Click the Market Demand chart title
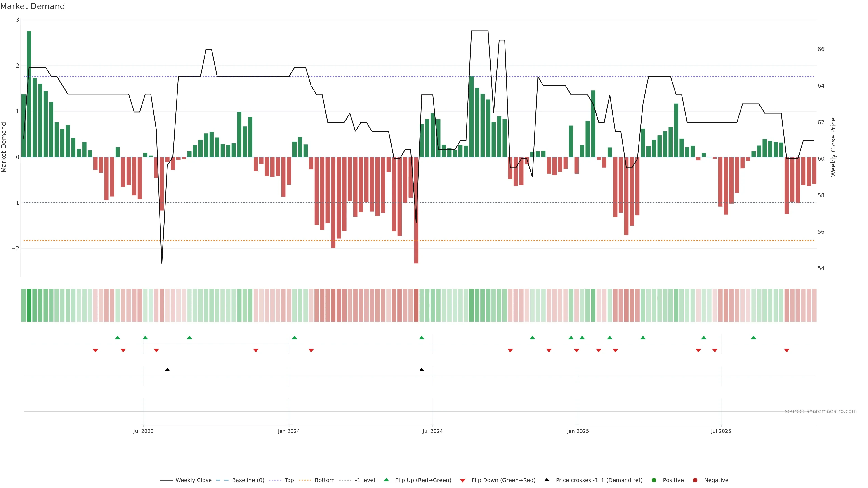868x488 pixels. coord(32,6)
